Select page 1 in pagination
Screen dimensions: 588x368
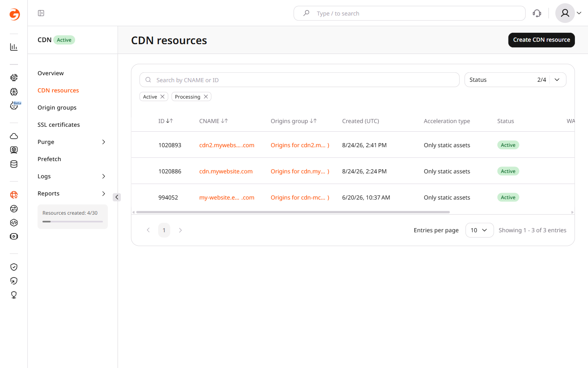click(164, 230)
